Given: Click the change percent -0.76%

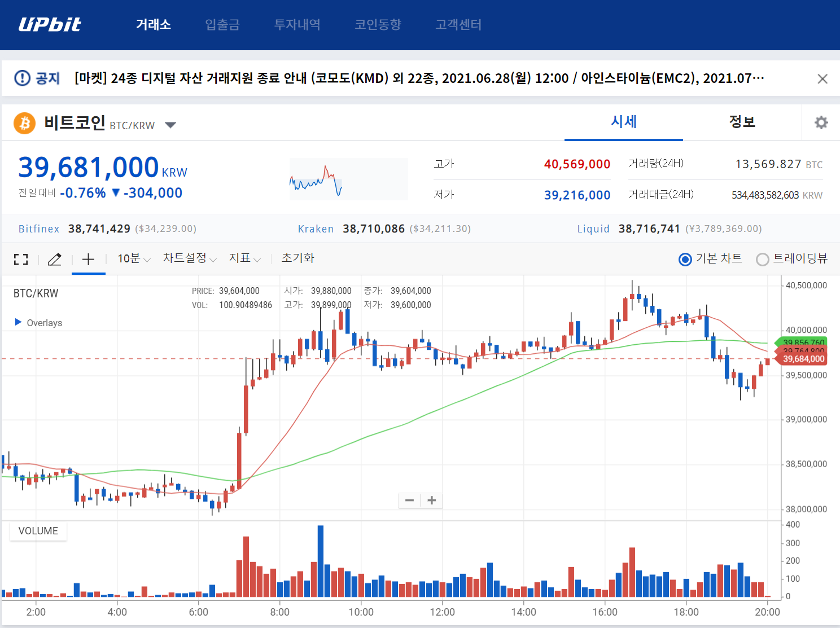Looking at the screenshot, I should click(83, 193).
